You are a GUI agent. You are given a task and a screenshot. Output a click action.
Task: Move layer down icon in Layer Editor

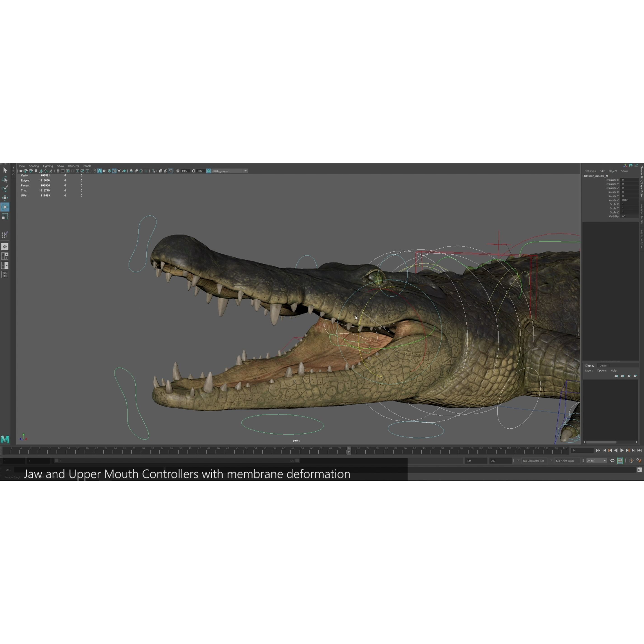click(622, 376)
